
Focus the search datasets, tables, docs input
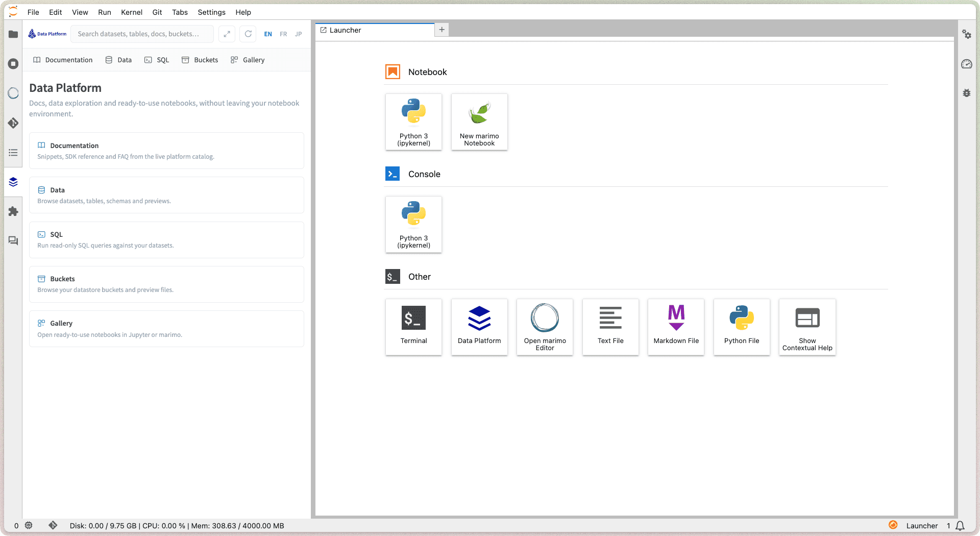pyautogui.click(x=142, y=34)
